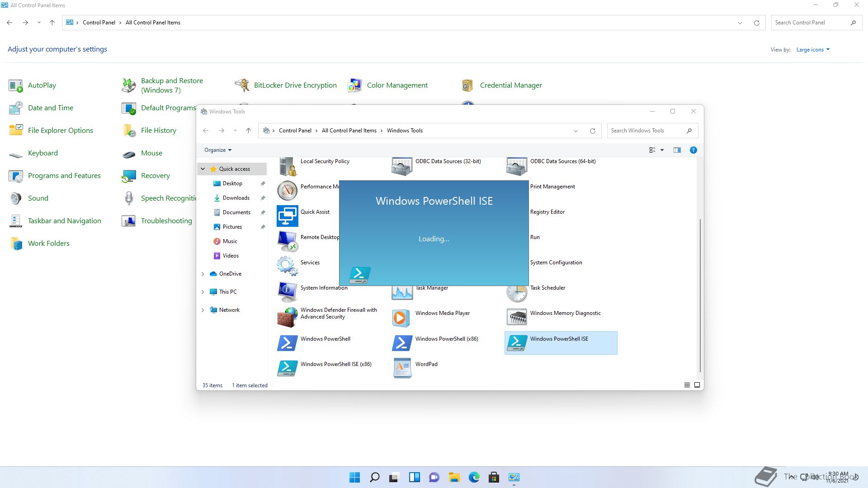Refresh the Windows Tools window
The height and width of the screenshot is (488, 868).
pyautogui.click(x=592, y=131)
